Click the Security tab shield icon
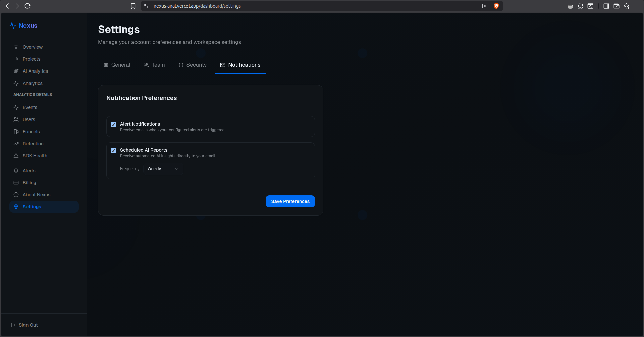Image resolution: width=644 pixels, height=337 pixels. pos(181,65)
